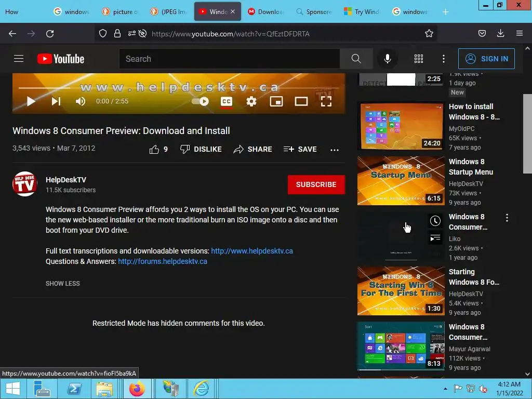
Task: Click the video progress bar
Action: coord(179,88)
